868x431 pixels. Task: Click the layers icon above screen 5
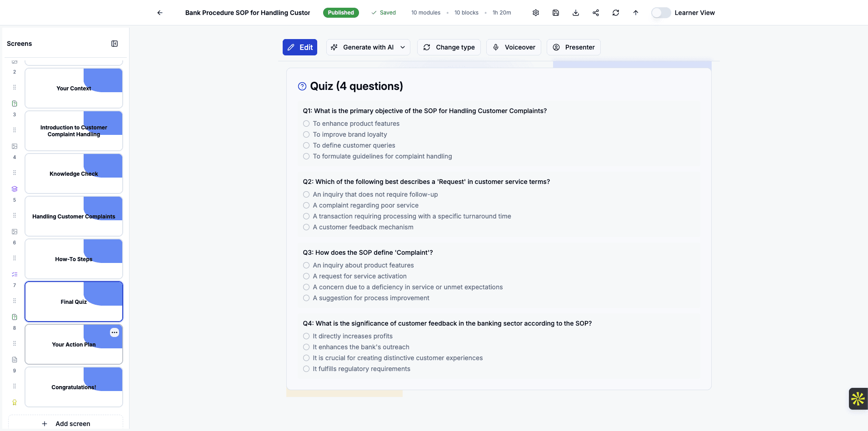[x=15, y=189]
